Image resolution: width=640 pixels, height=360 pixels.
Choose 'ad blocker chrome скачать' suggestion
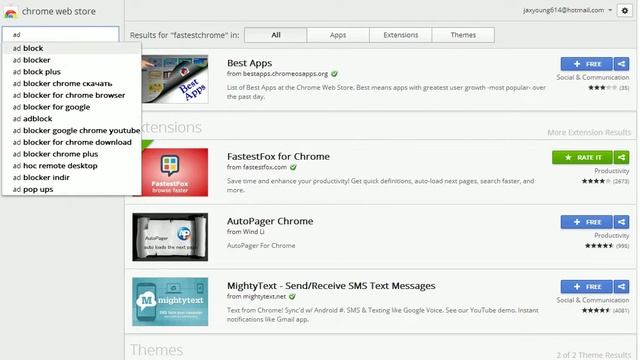coord(72,84)
